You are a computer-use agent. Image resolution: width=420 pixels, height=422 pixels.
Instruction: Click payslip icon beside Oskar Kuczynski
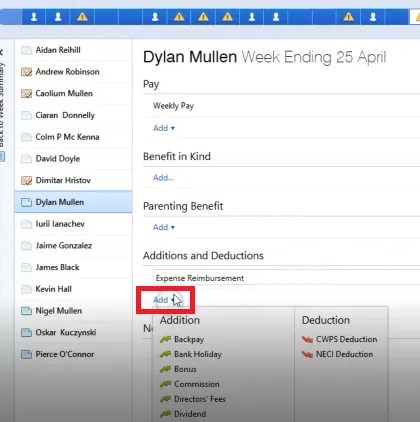(26, 332)
